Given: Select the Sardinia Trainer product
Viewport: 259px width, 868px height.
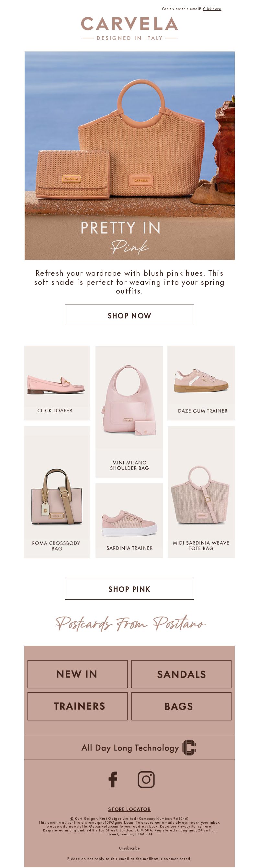Looking at the screenshot, I should coord(129,521).
